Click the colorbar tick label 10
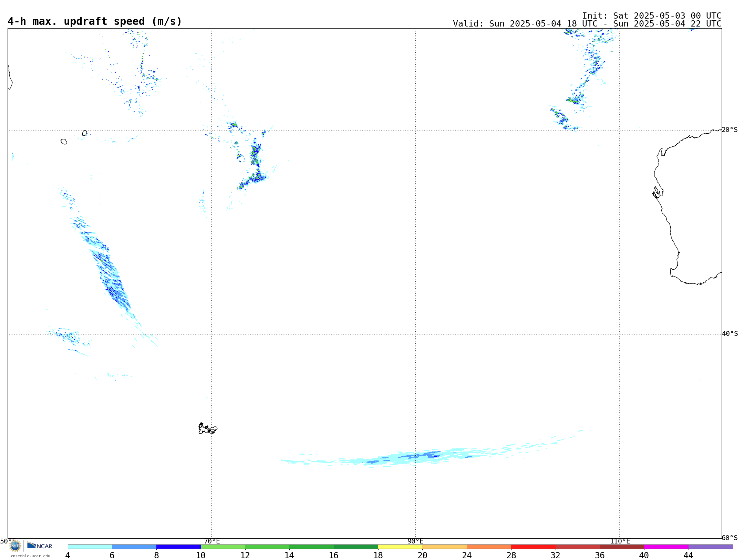The width and height of the screenshot is (744, 560). tap(201, 555)
